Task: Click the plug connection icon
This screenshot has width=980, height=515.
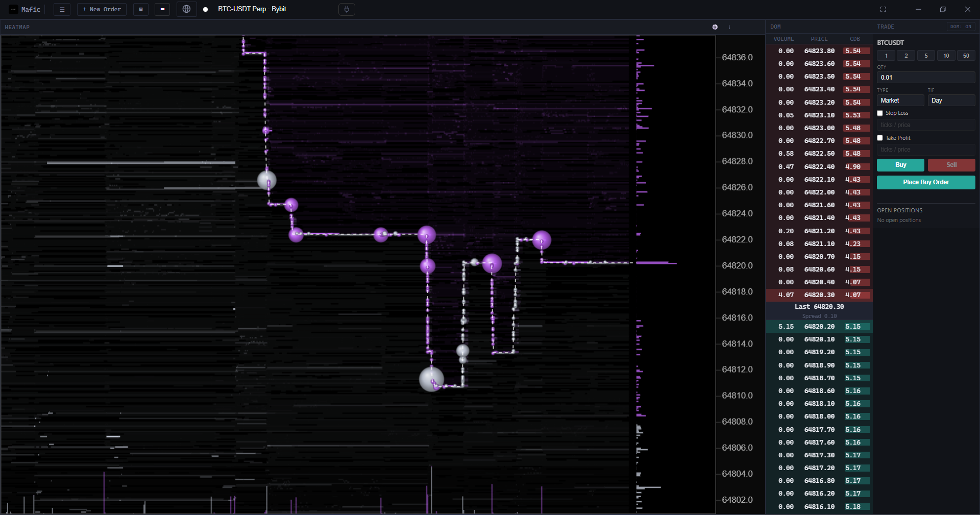Action: click(347, 9)
